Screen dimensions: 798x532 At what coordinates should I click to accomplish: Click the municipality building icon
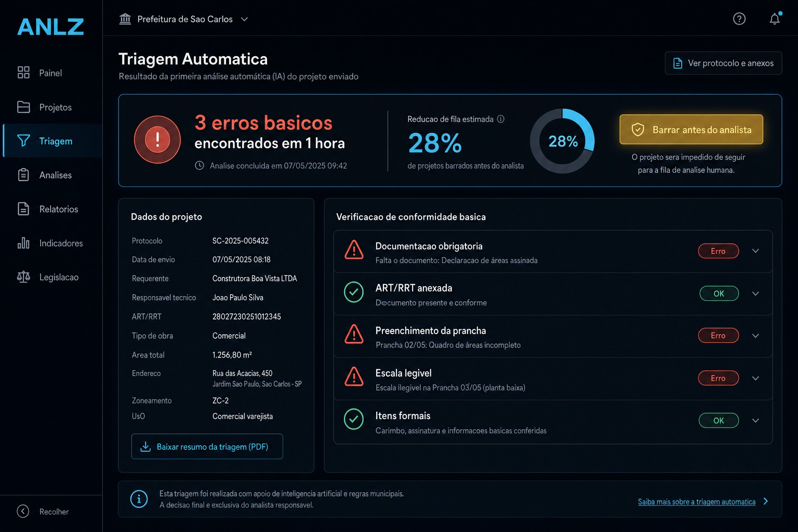(x=125, y=19)
